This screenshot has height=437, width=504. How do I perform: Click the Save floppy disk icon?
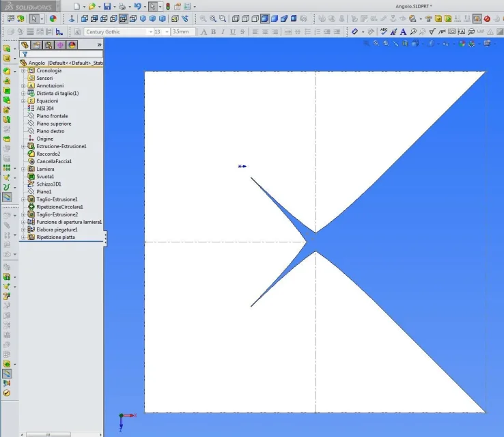[107, 6]
